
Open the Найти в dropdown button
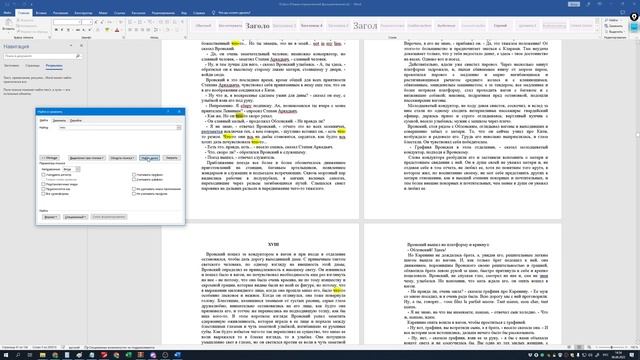click(122, 158)
